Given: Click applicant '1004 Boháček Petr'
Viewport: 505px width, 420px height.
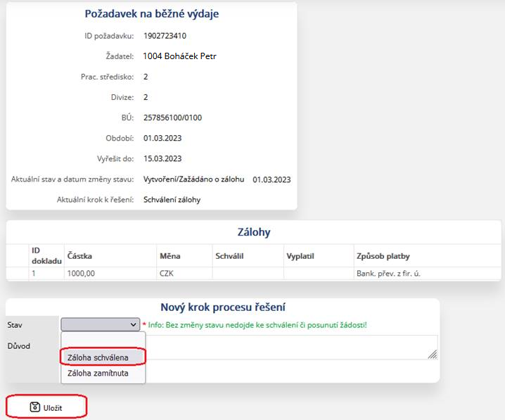Looking at the screenshot, I should click(x=180, y=56).
